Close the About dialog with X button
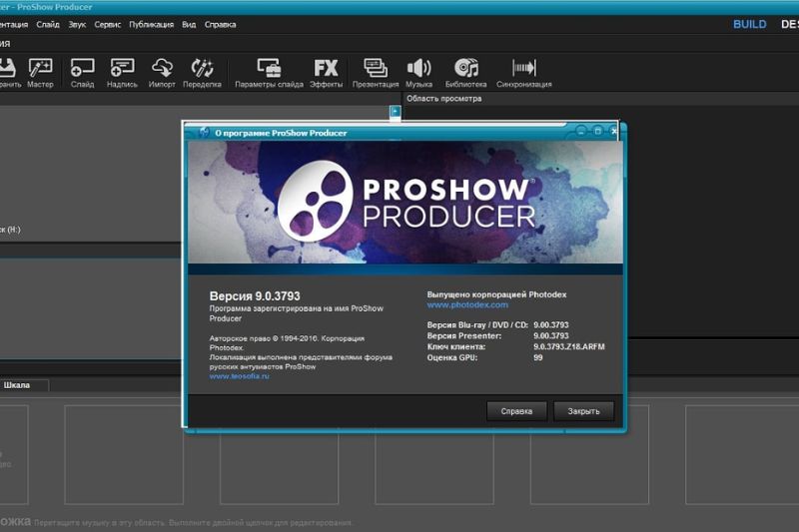Image resolution: width=799 pixels, height=532 pixels. (x=614, y=132)
